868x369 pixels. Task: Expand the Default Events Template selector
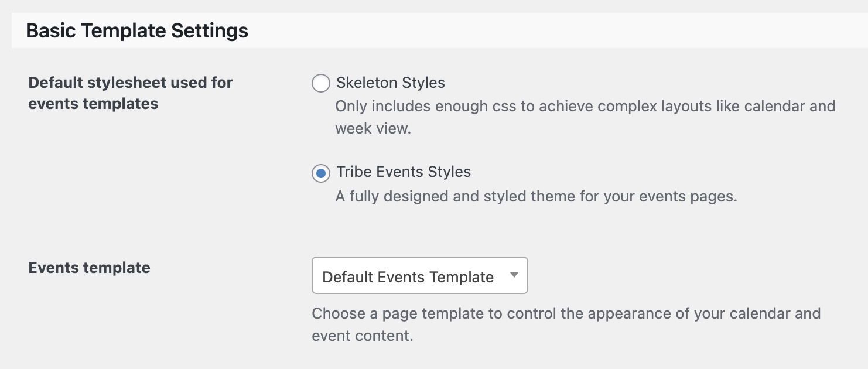click(x=419, y=275)
